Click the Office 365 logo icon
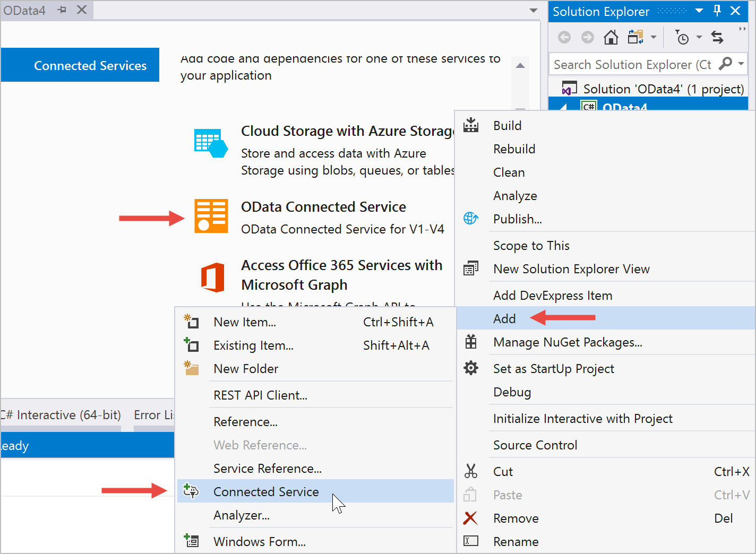Image resolution: width=756 pixels, height=554 pixels. [212, 277]
